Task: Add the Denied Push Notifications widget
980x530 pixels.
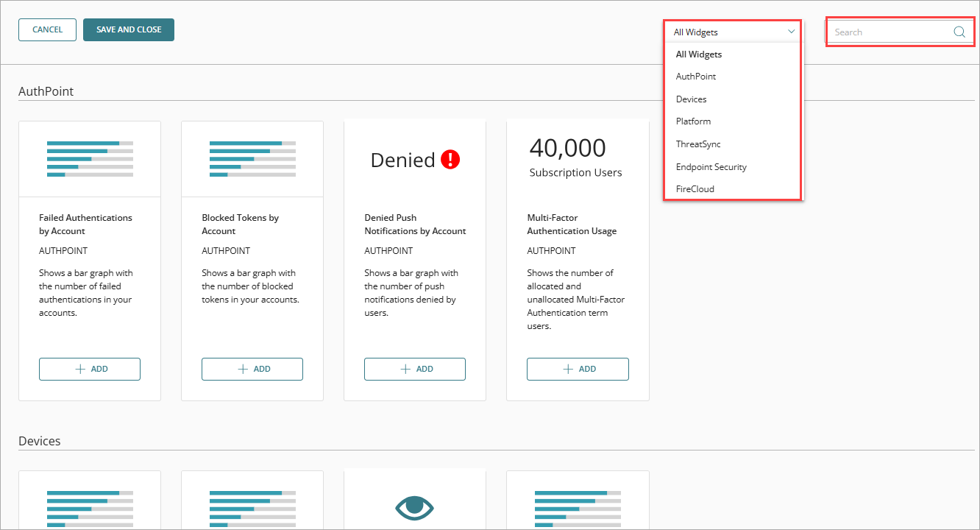Action: 414,369
